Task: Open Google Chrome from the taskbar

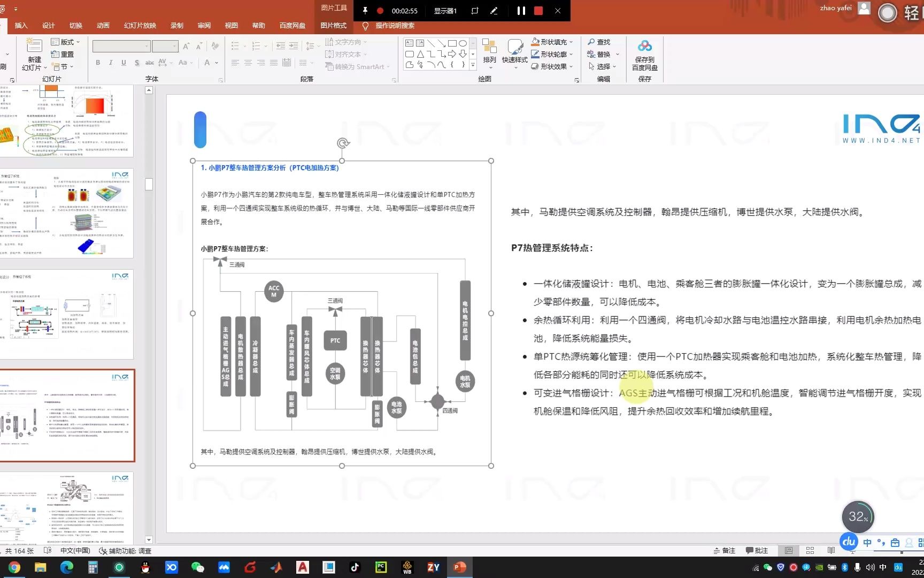Action: (14, 567)
